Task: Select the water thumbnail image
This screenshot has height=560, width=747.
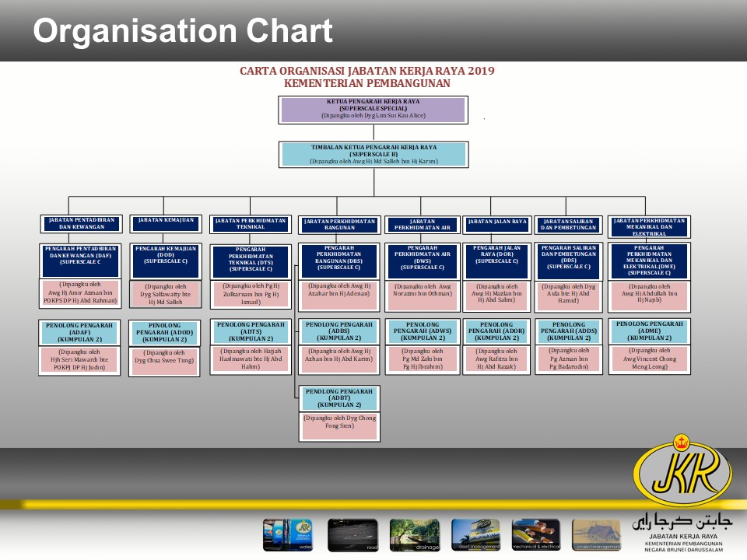Action: tap(288, 535)
